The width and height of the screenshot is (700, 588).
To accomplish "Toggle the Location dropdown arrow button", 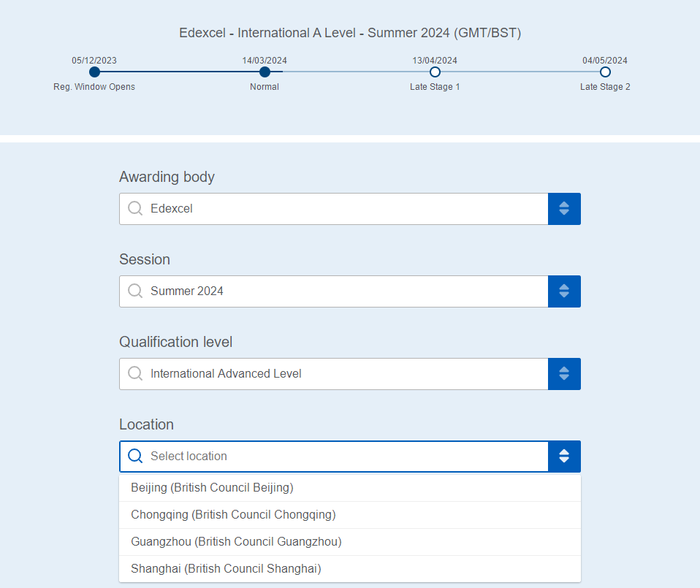I will [x=564, y=457].
